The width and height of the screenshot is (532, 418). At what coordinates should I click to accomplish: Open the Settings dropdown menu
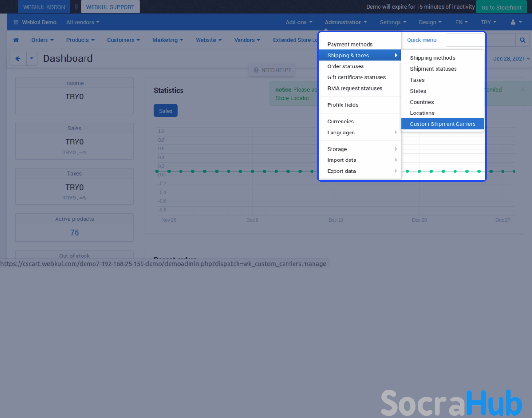coord(393,22)
